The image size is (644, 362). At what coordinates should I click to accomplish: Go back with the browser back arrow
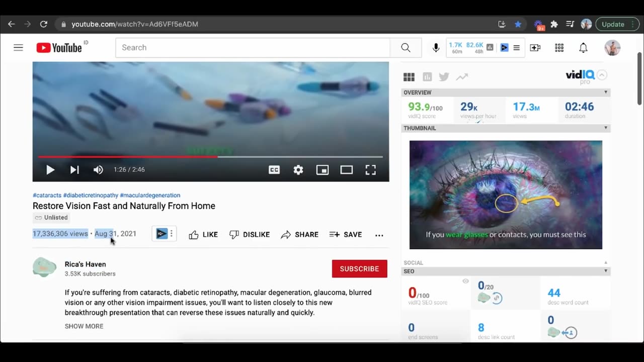pos(11,24)
